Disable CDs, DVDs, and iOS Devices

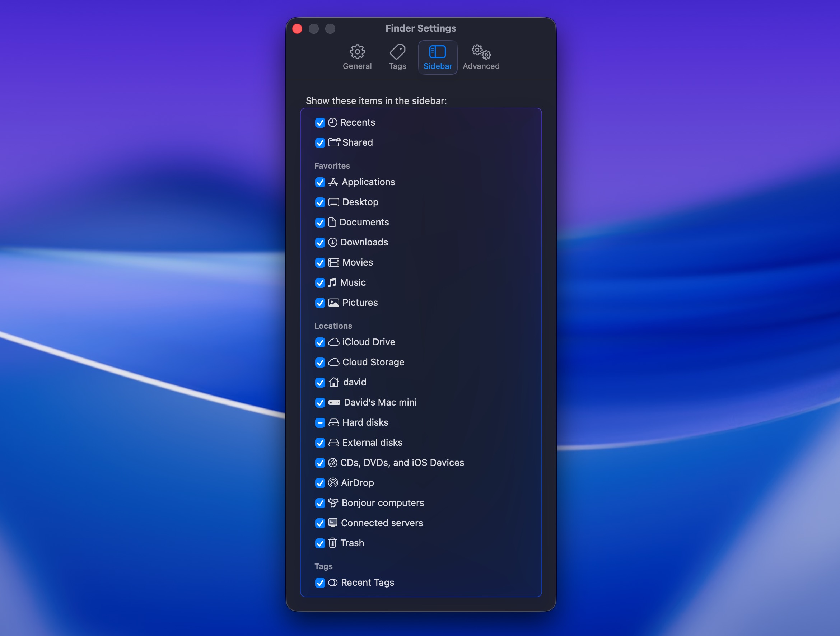click(320, 463)
